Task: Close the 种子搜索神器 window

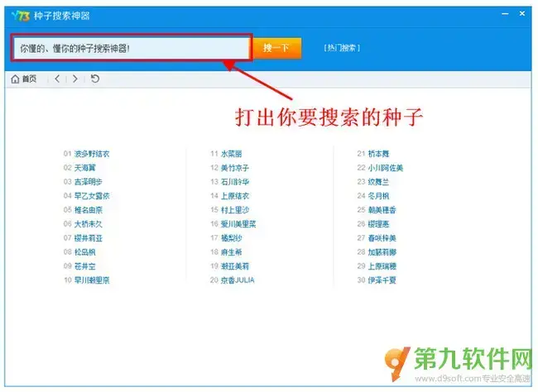Action: pos(522,13)
